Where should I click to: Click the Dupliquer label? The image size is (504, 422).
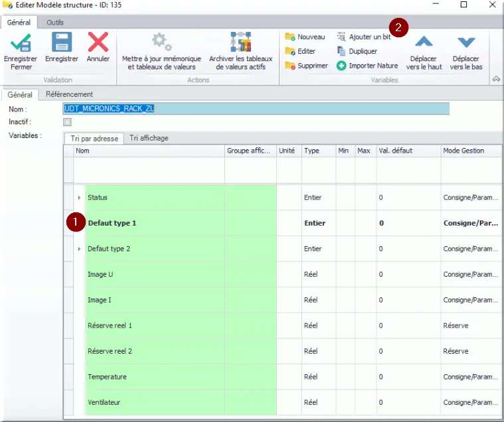pos(363,51)
